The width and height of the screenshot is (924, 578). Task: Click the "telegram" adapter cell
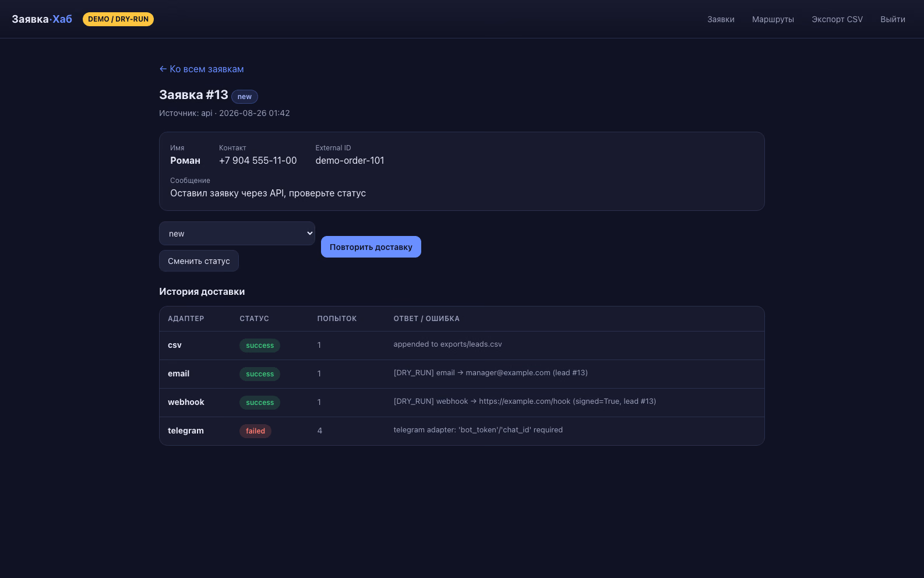(186, 431)
